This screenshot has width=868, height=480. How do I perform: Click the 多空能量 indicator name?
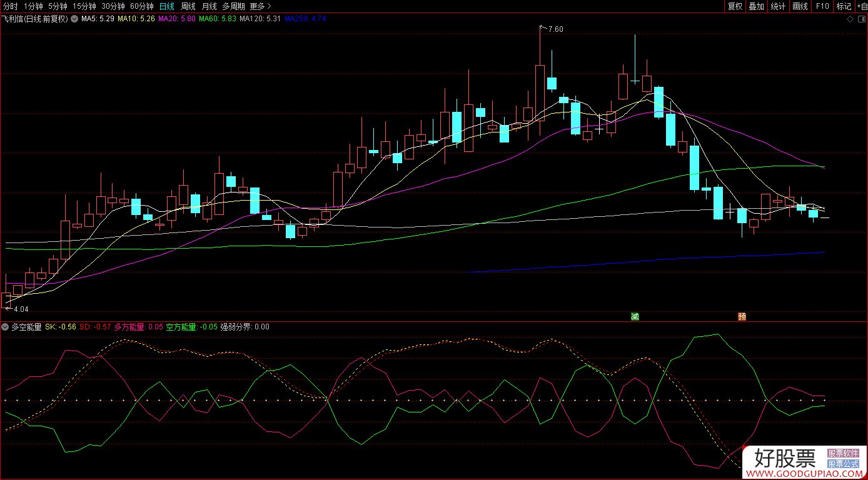point(26,327)
